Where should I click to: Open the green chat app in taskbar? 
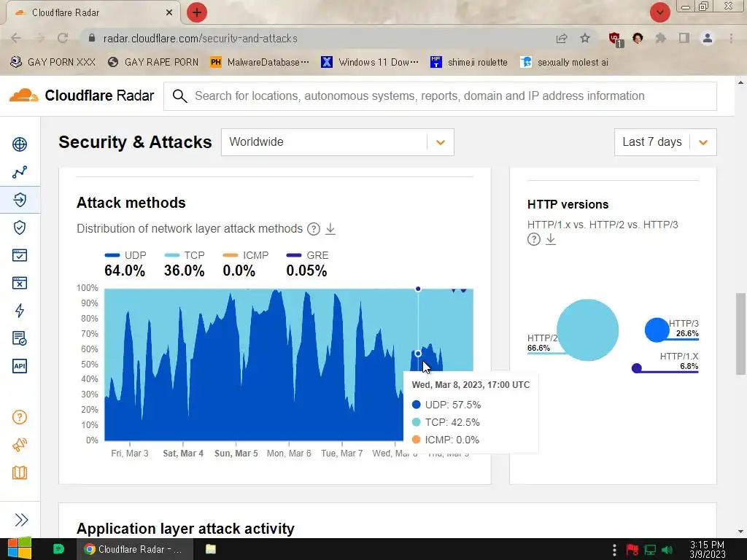click(58, 549)
